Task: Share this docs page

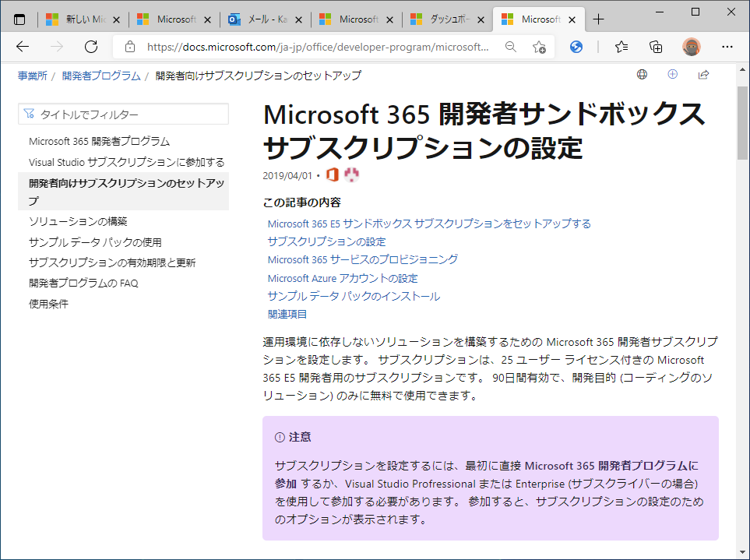Action: point(703,74)
